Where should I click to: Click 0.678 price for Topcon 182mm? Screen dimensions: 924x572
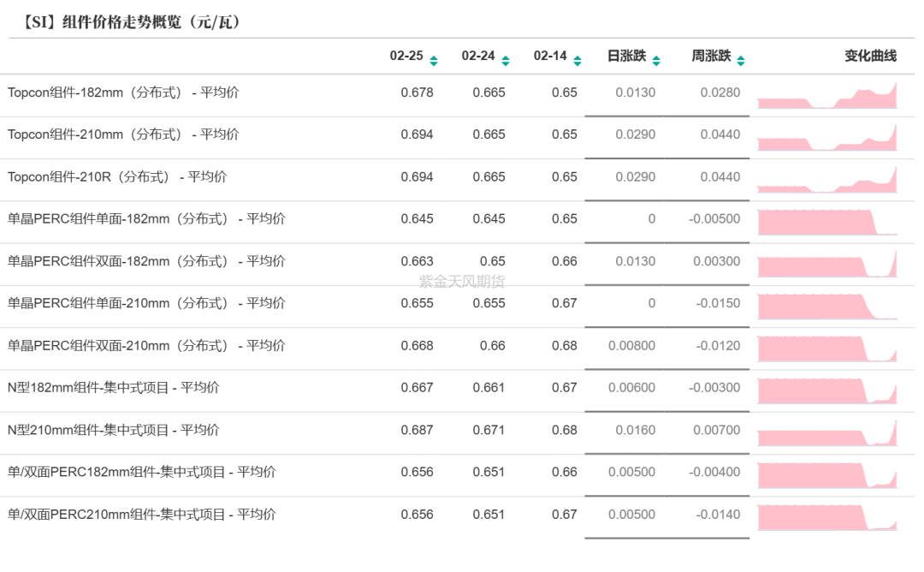pyautogui.click(x=417, y=92)
